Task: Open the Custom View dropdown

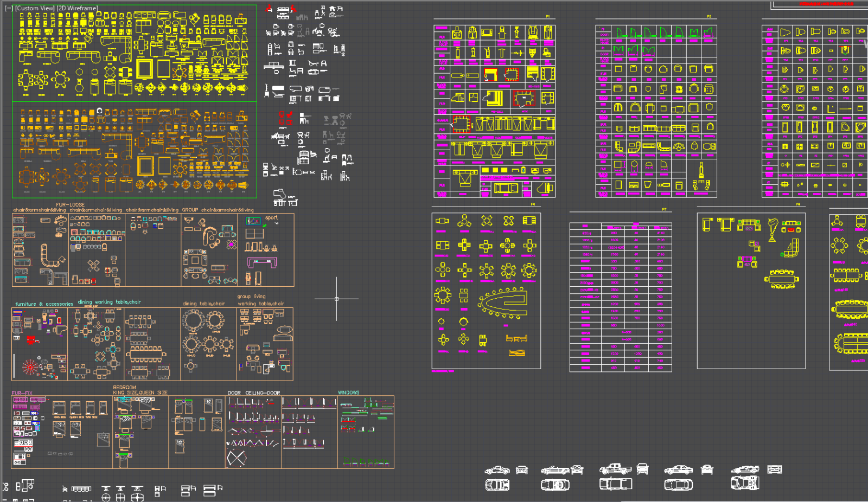Action: coord(35,8)
